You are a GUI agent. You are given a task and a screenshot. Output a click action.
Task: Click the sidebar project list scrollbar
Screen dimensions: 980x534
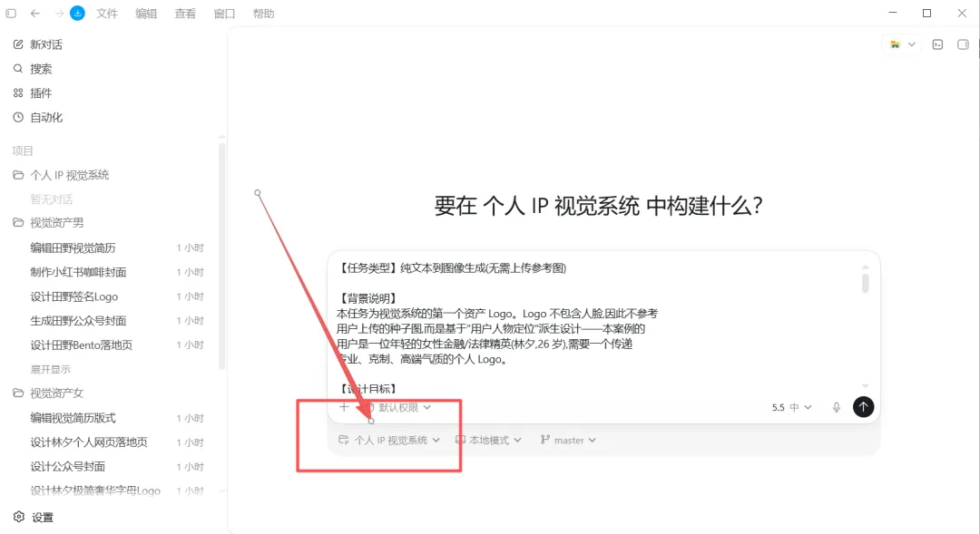coord(221,256)
